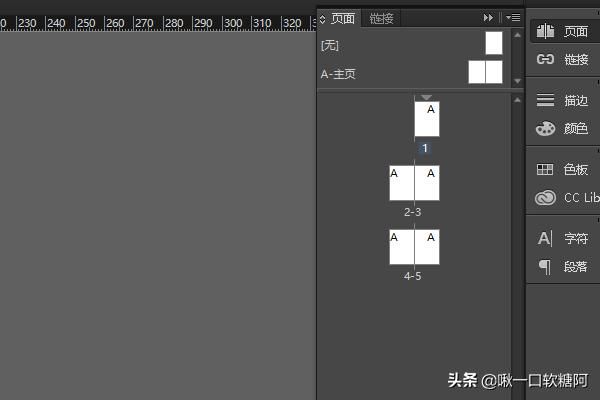Click the page number 1 label
600x400 pixels.
424,148
